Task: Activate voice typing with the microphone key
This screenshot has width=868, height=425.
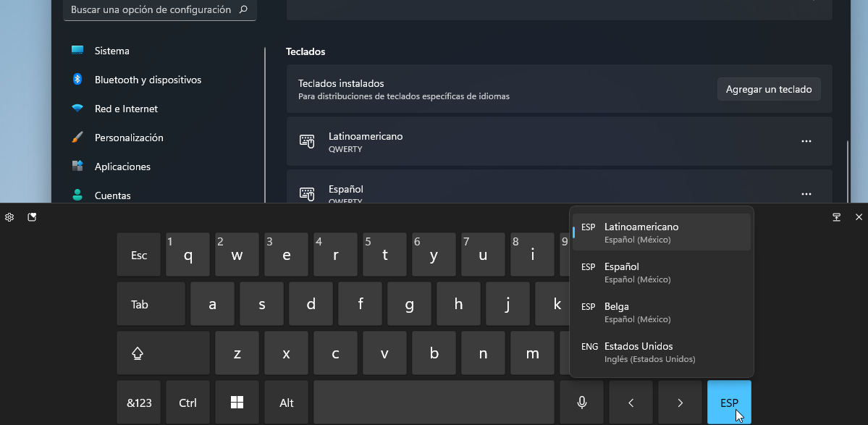Action: (581, 402)
